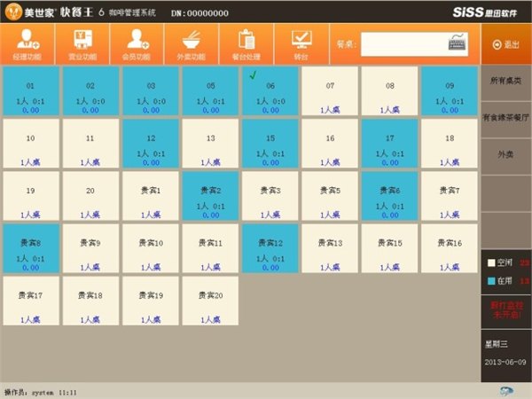This screenshot has width=532, height=399.
Task: Open idle table 20
Action: click(90, 196)
